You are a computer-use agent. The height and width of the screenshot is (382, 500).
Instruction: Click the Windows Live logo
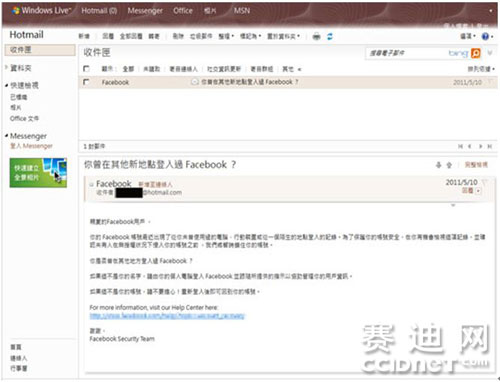42,11
